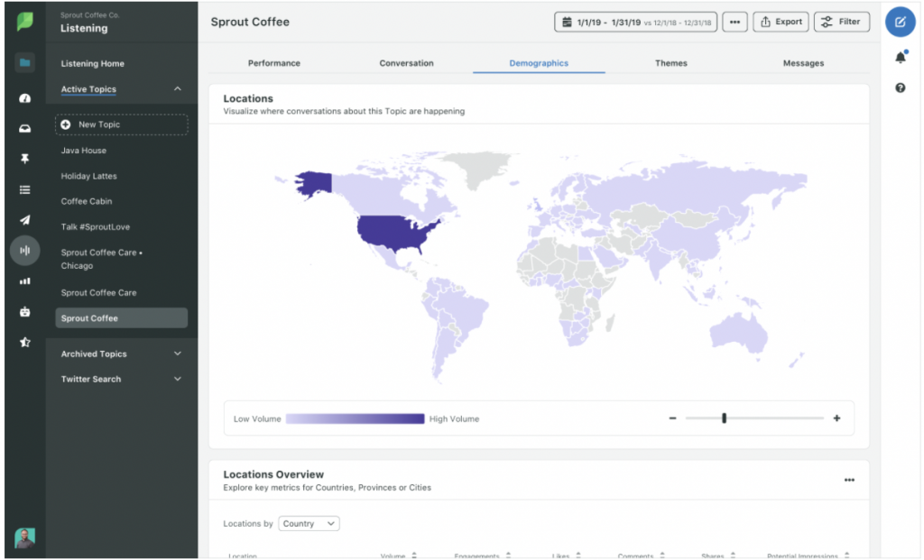924x560 pixels.
Task: Click the Active Topics heading link
Action: (x=88, y=89)
